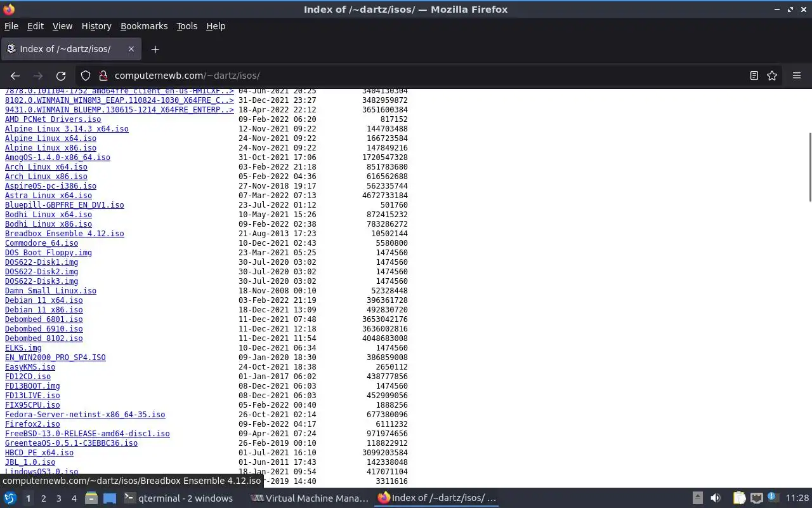Image resolution: width=812 pixels, height=508 pixels.
Task: Open the ELKS.img link
Action: 23,348
